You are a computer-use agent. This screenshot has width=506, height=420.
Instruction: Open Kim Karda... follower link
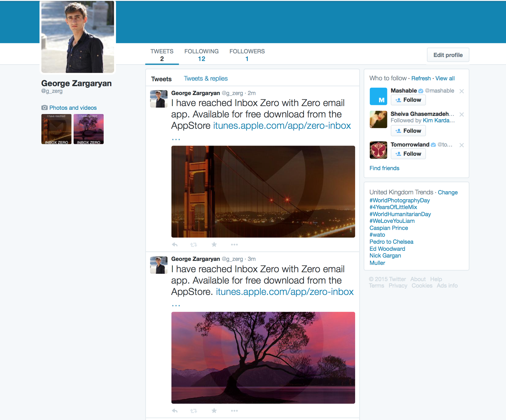pyautogui.click(x=439, y=120)
